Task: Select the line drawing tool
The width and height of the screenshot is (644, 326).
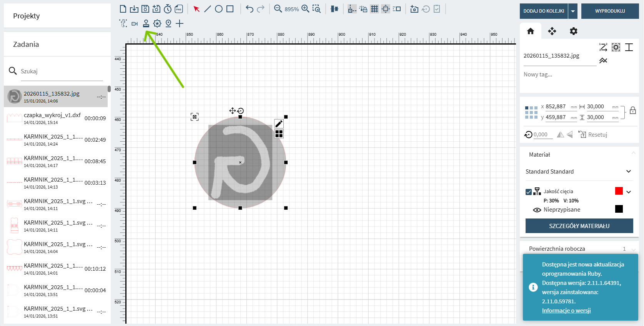Action: [208, 9]
